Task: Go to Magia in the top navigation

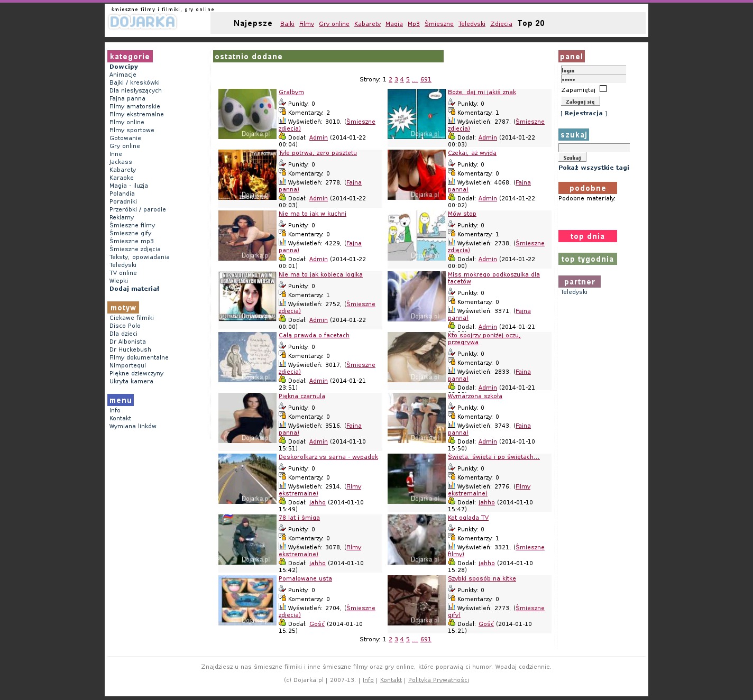Action: point(394,24)
